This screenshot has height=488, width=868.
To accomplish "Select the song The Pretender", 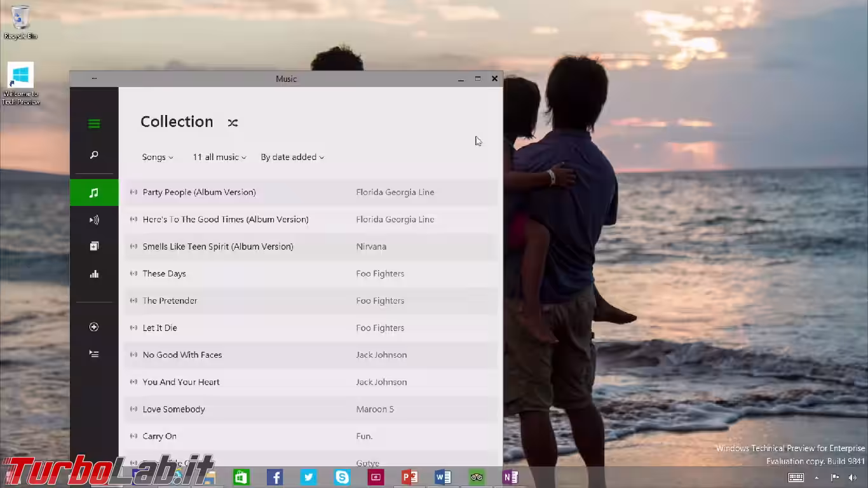I will coord(170,301).
